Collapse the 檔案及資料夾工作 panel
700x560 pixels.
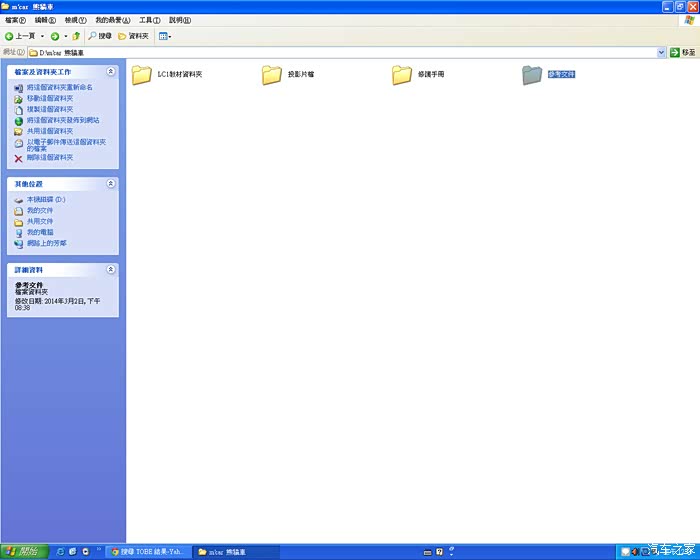coord(111,72)
